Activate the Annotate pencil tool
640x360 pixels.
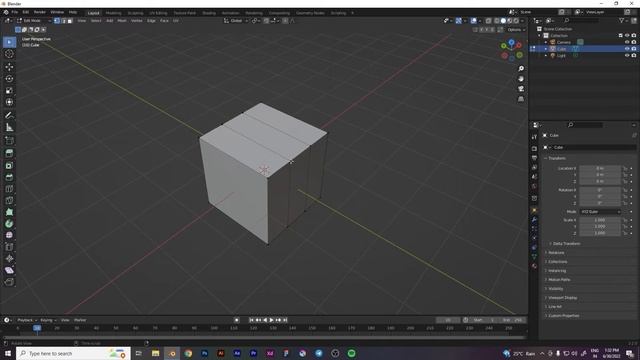coord(9,116)
